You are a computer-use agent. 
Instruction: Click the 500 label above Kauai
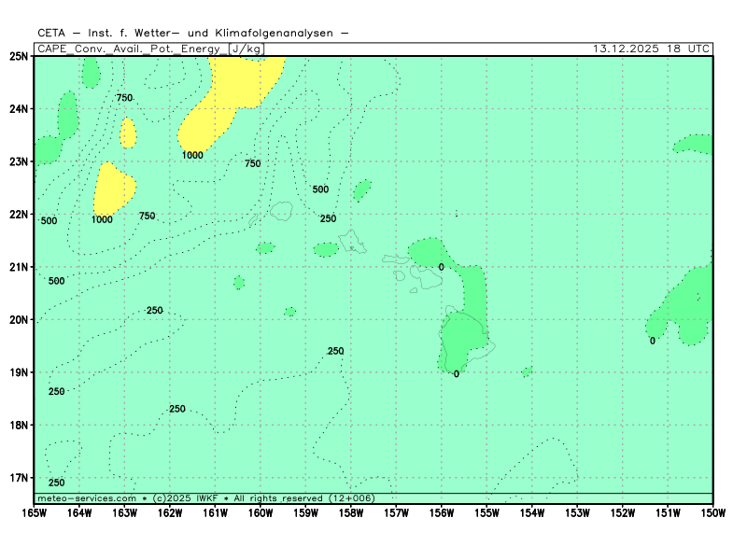tap(320, 189)
